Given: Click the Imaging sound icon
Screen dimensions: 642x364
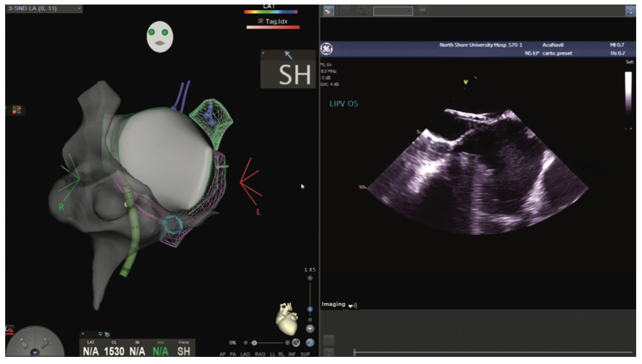Looking at the screenshot, I should coord(353,305).
